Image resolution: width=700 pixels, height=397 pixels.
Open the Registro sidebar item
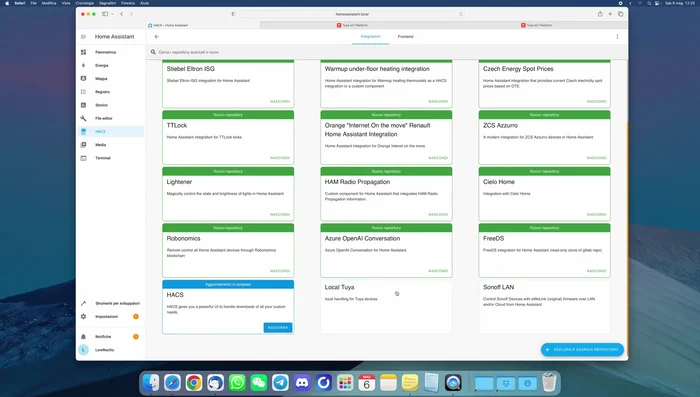tap(110, 92)
